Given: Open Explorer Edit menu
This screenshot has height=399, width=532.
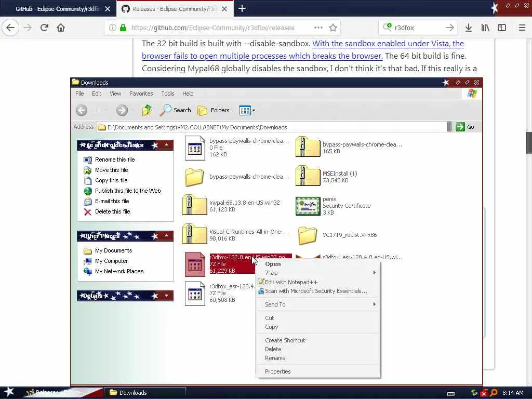Looking at the screenshot, I should pos(97,94).
